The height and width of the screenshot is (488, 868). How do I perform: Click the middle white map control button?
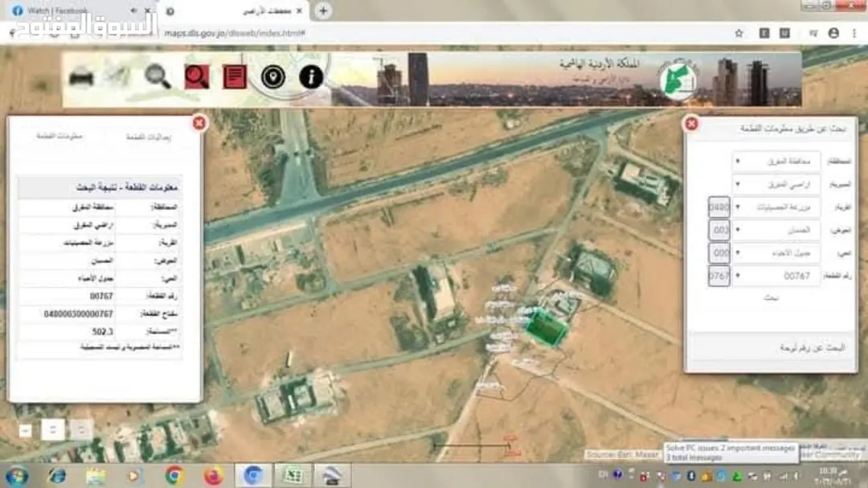coord(53,430)
